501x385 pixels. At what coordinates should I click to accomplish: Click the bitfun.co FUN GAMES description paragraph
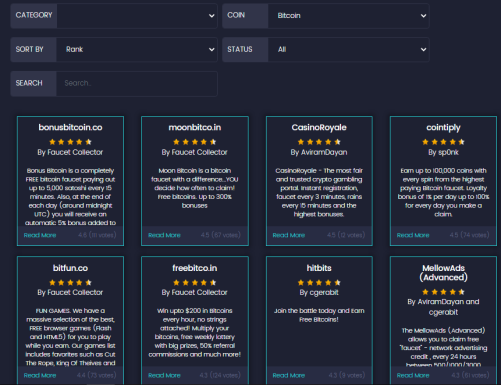coord(70,337)
